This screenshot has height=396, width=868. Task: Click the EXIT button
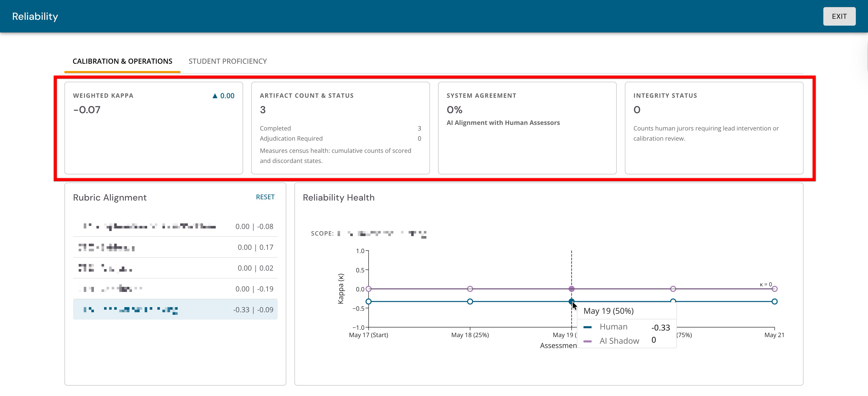[839, 16]
